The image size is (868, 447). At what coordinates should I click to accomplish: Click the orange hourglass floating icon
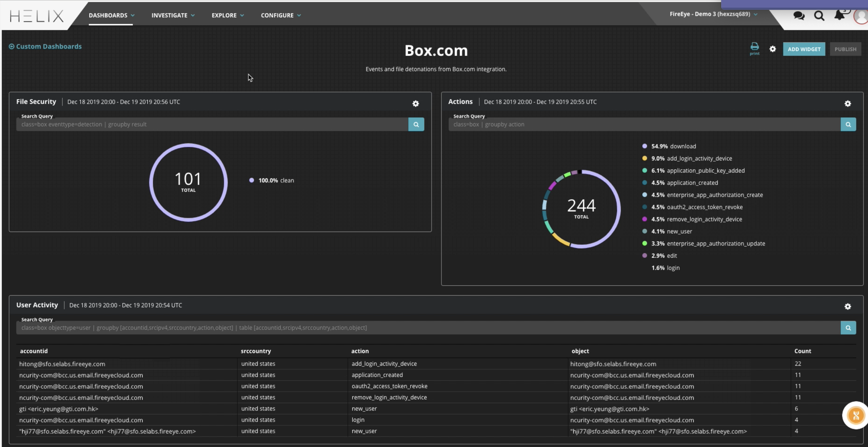[855, 415]
